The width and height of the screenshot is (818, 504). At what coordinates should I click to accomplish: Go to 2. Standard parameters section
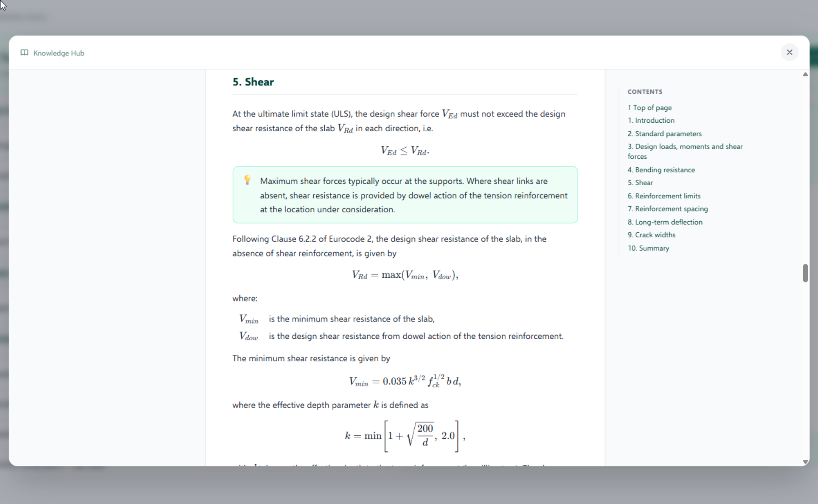tap(664, 134)
